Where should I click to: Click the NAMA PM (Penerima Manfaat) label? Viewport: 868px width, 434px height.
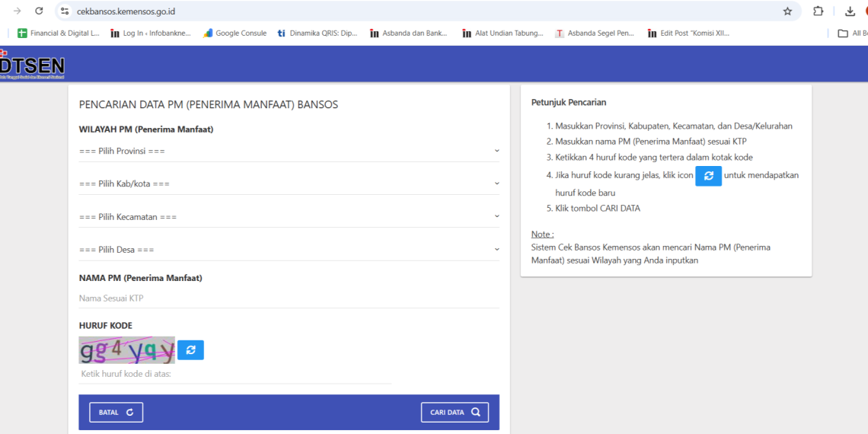coord(141,278)
